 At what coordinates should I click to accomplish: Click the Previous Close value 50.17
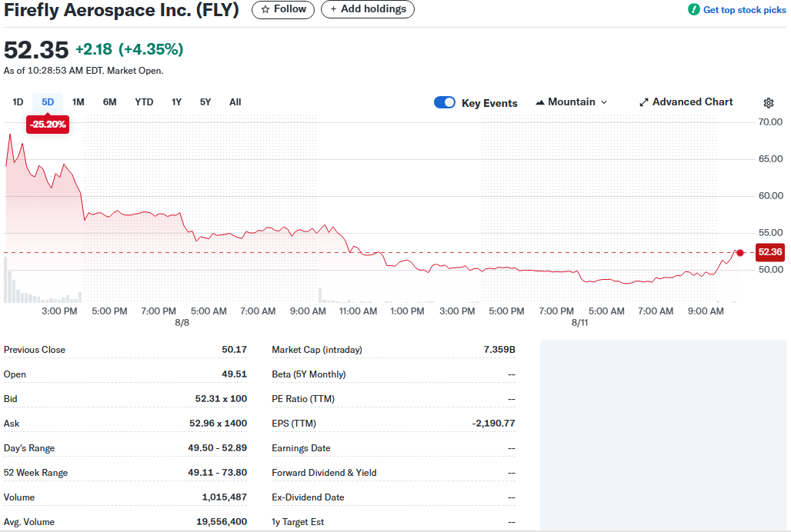[x=234, y=350]
